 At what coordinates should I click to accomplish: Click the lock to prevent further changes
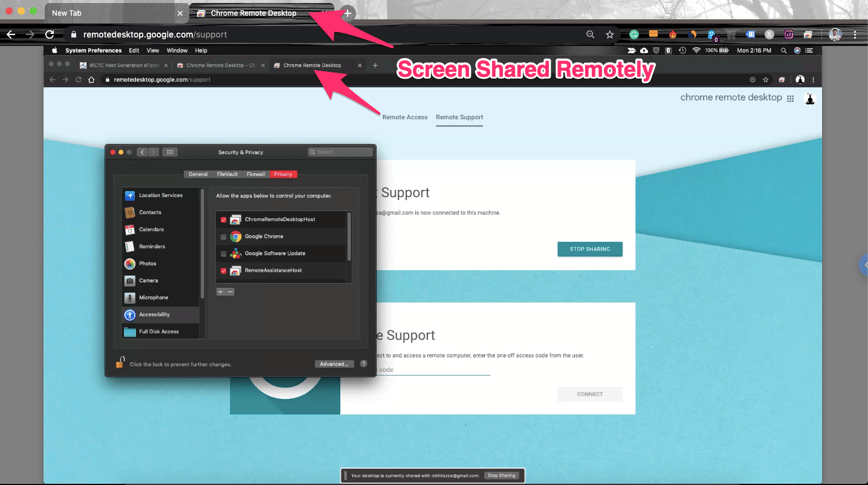pos(120,363)
